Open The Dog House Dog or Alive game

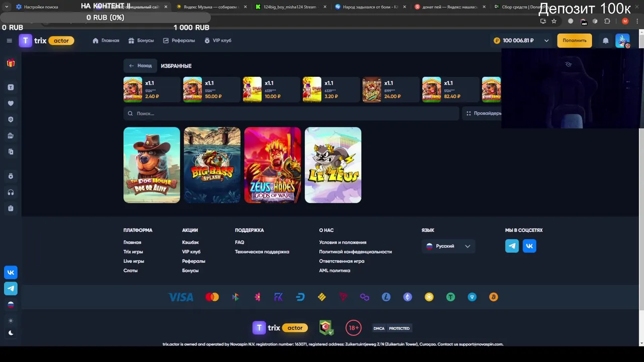click(x=151, y=165)
